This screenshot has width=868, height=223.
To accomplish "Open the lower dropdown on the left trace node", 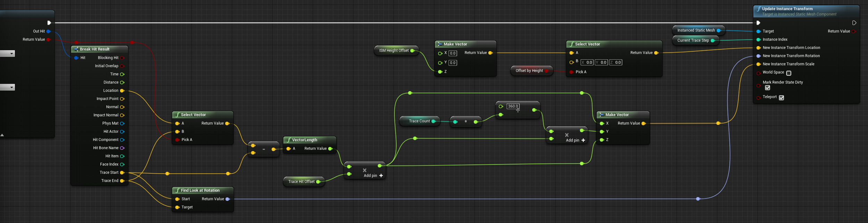I will pos(7,87).
